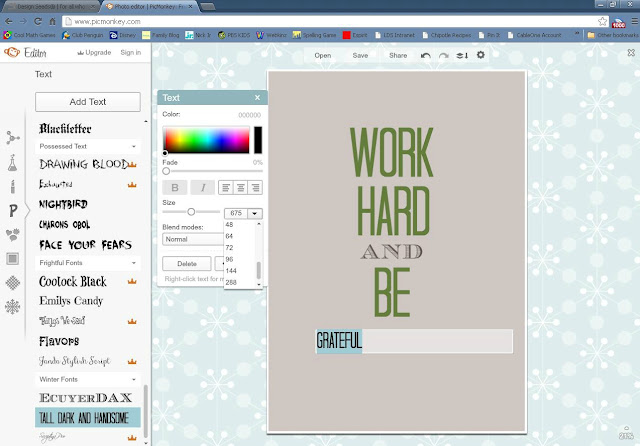This screenshot has width=640, height=446.
Task: Select the EcuyerDAX font
Action: (85, 398)
